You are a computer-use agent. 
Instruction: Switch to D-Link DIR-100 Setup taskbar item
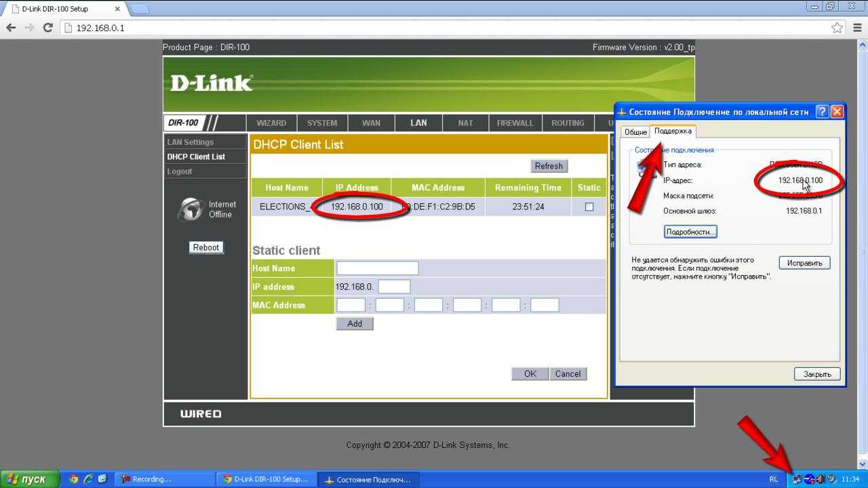[x=267, y=479]
